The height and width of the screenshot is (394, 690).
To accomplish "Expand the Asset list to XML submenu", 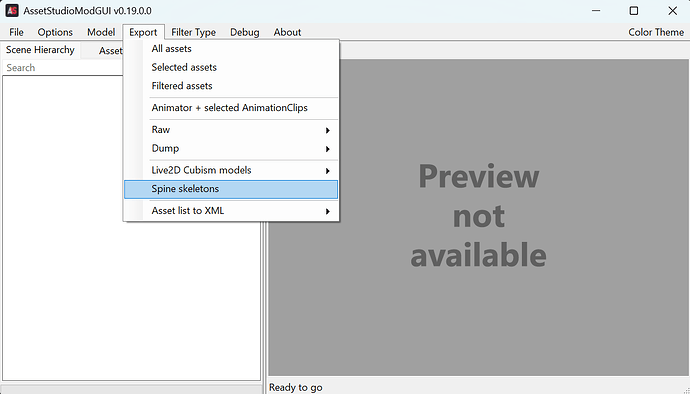I will point(231,211).
